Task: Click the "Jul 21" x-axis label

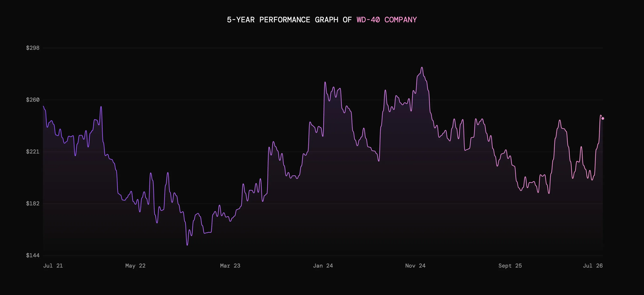Action: [x=53, y=266]
